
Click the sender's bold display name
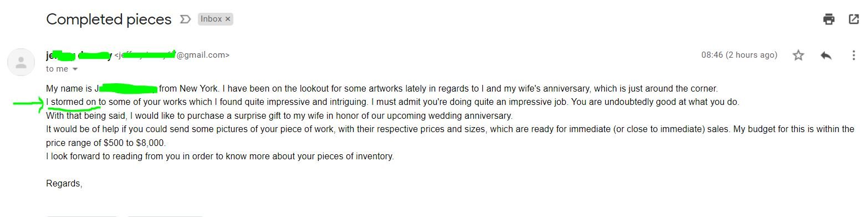click(x=79, y=55)
